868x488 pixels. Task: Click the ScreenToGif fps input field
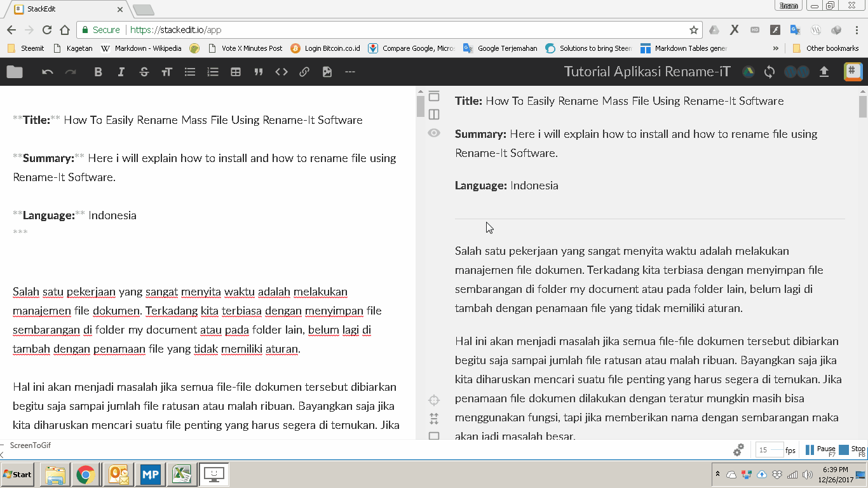pos(770,450)
